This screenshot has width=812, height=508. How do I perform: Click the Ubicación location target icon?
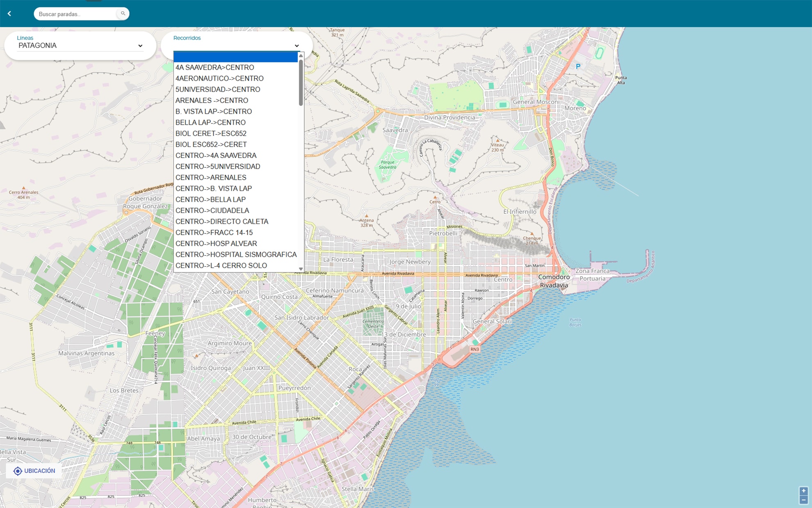point(18,471)
